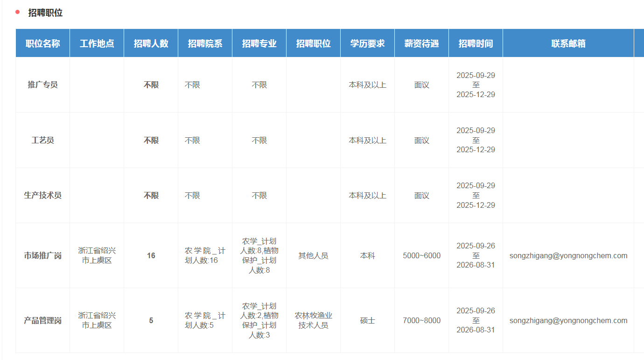Viewport: 644px width, 360px height.
Task: Click the 职位名称 column header
Action: click(42, 43)
